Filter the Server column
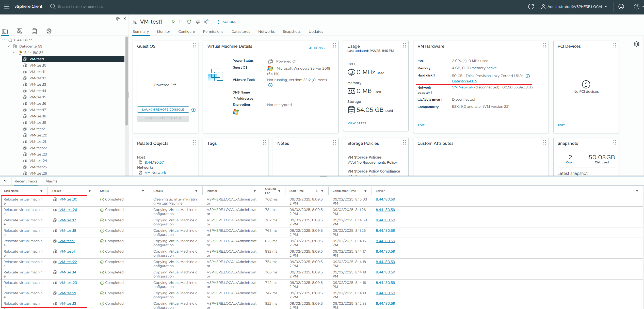The width and height of the screenshot is (644, 309). tap(637, 191)
